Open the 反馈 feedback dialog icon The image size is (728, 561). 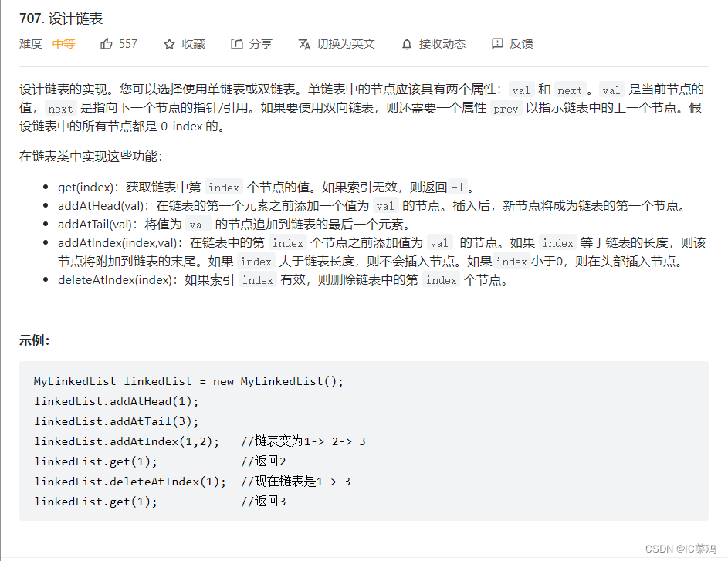pos(498,44)
